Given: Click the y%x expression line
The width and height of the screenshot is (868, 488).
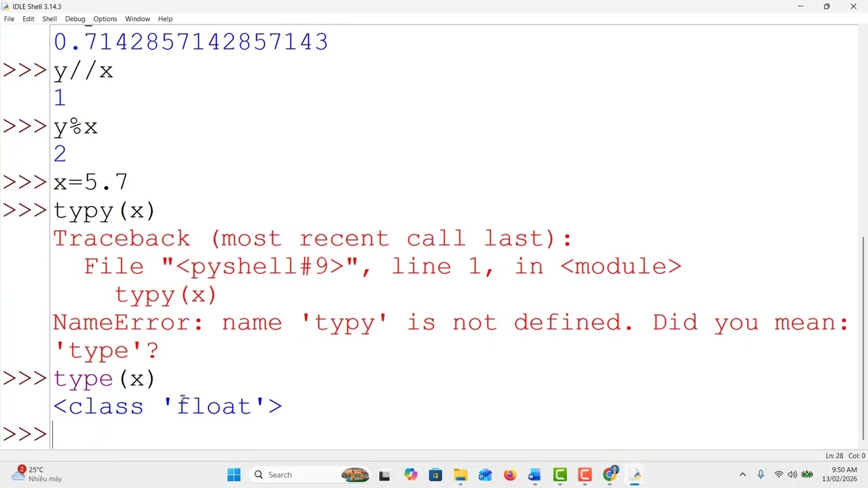Looking at the screenshot, I should (x=75, y=127).
